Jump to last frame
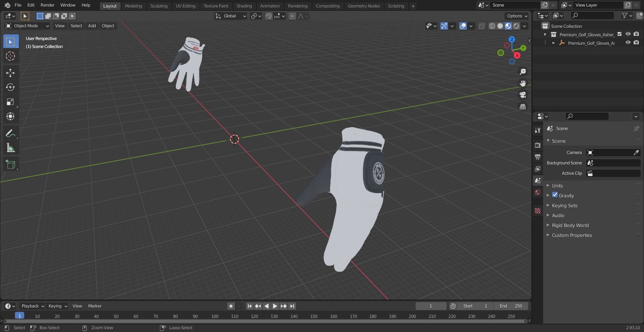 pyautogui.click(x=292, y=306)
